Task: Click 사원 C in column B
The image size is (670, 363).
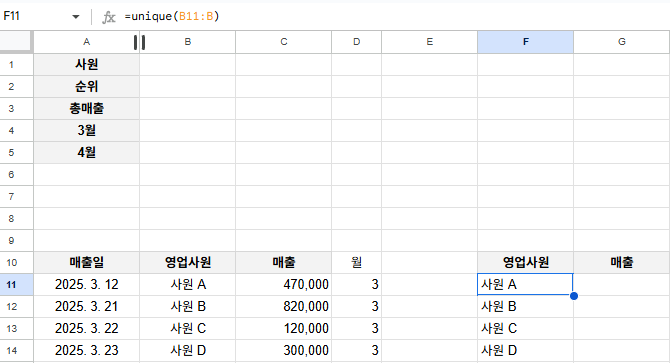Action: [x=188, y=328]
